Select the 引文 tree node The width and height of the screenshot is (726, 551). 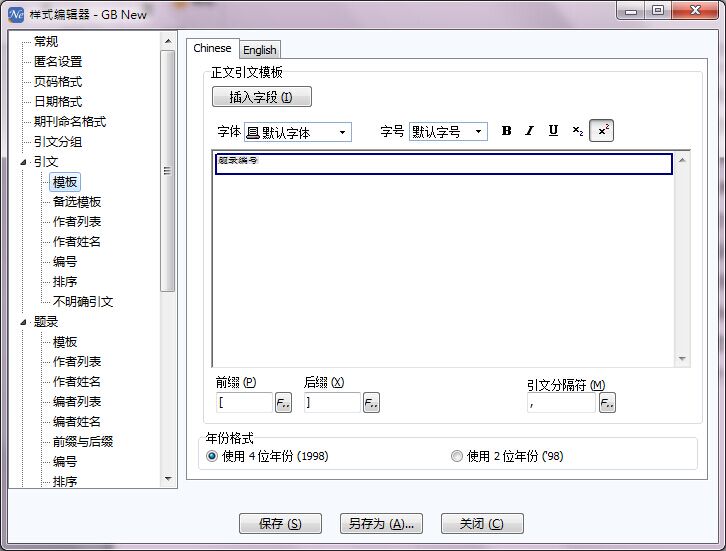[46, 162]
